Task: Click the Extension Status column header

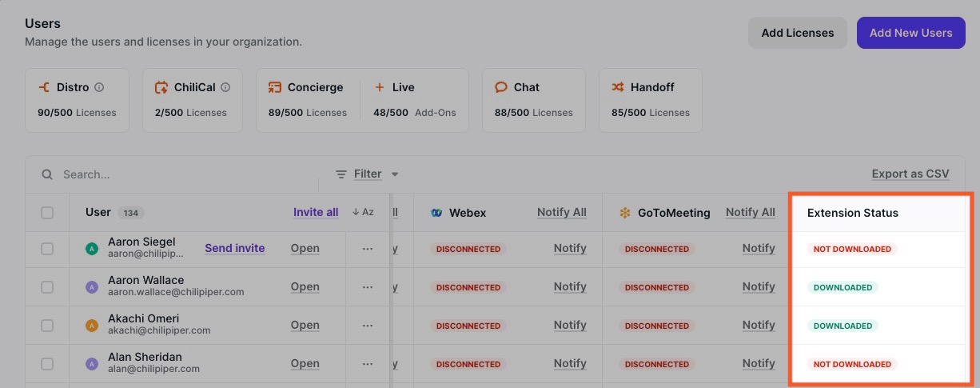Action: click(x=852, y=213)
